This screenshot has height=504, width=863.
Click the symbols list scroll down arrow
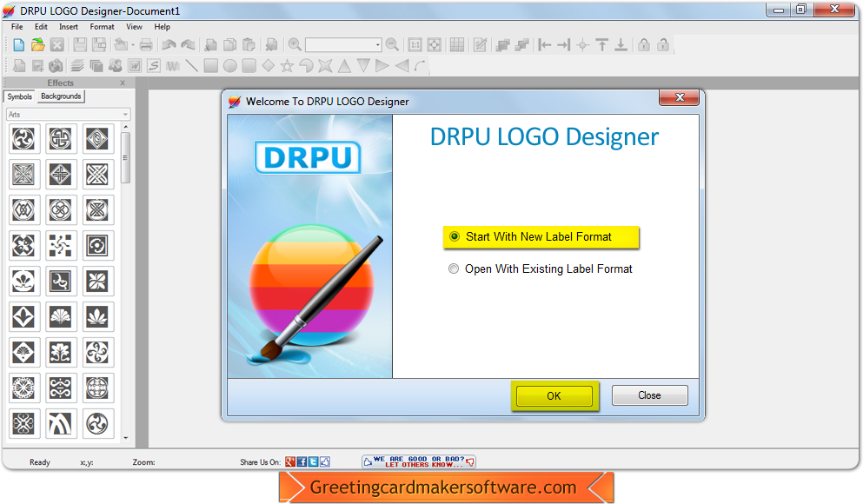click(x=125, y=438)
